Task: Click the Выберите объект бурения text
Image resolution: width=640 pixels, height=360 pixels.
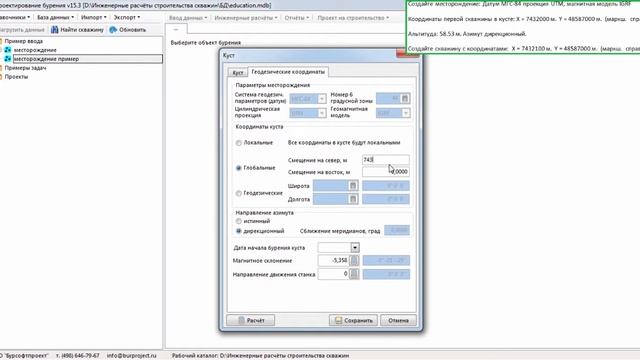Action: [206, 42]
